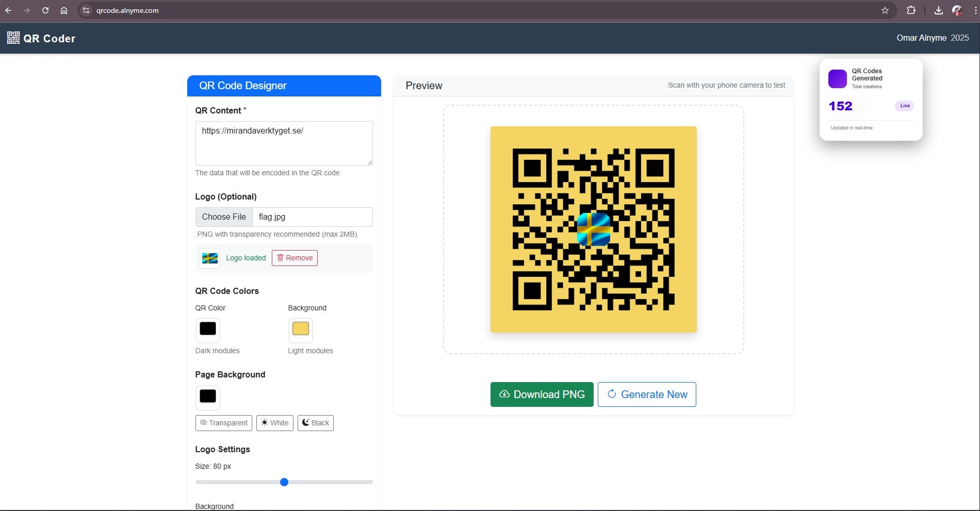Open the browser profile avatar

pos(957,10)
